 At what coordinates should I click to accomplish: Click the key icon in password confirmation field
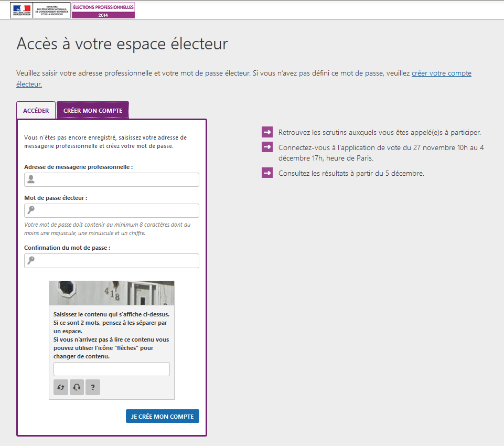tap(31, 261)
